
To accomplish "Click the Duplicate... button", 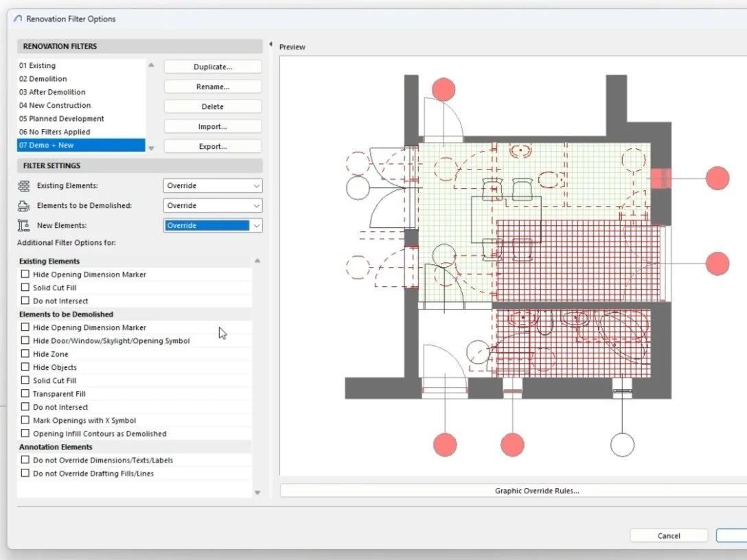I will point(213,67).
